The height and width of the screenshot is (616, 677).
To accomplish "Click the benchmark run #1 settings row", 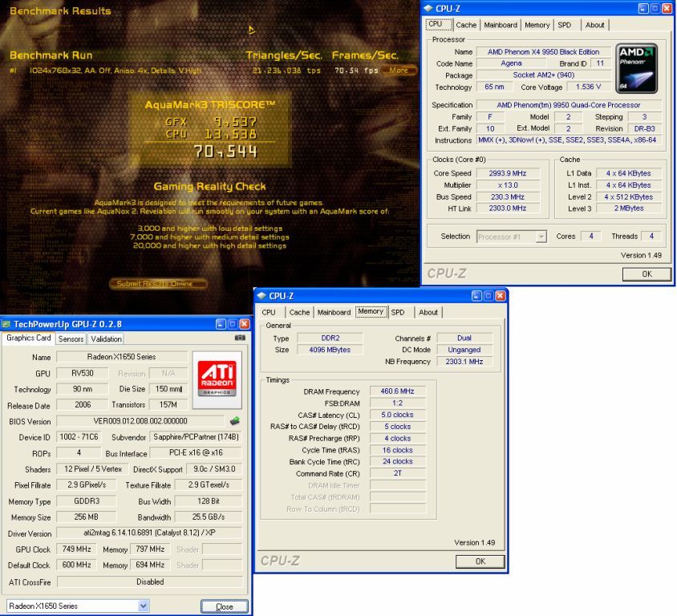I will pyautogui.click(x=116, y=71).
